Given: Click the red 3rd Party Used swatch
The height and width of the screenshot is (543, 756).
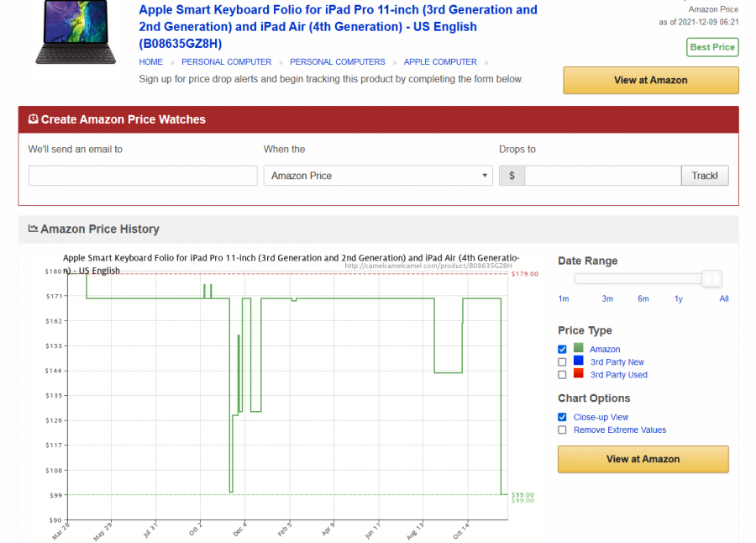Looking at the screenshot, I should point(578,373).
